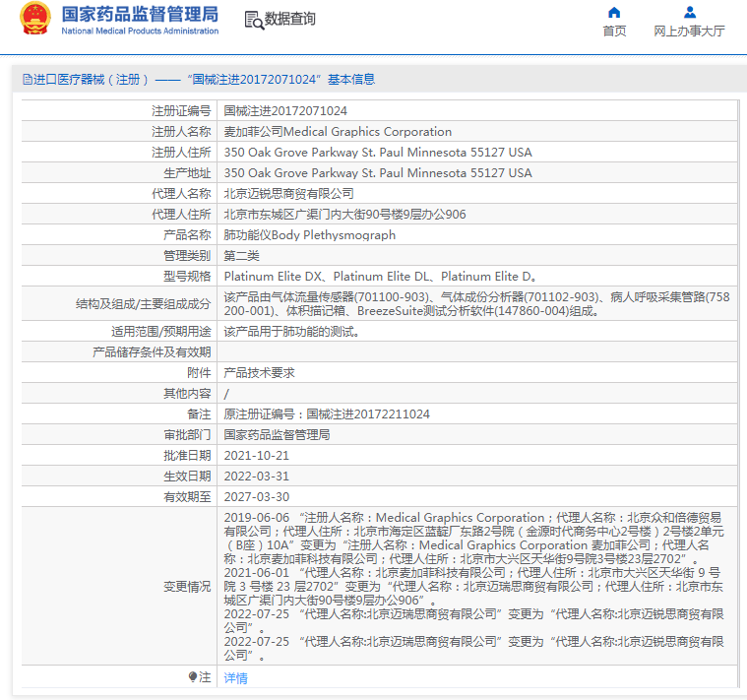Select the 数据查询 heading text
Image resolution: width=747 pixels, height=700 pixels.
click(290, 20)
